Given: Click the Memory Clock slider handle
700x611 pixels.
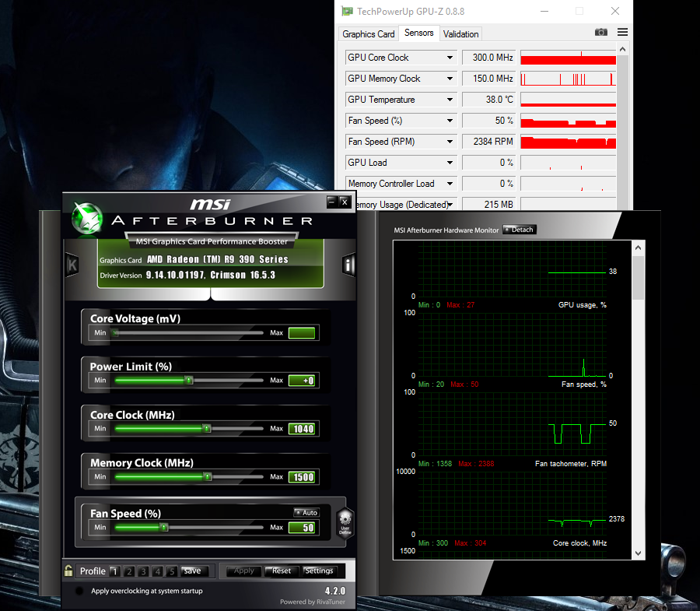Looking at the screenshot, I should point(208,476).
